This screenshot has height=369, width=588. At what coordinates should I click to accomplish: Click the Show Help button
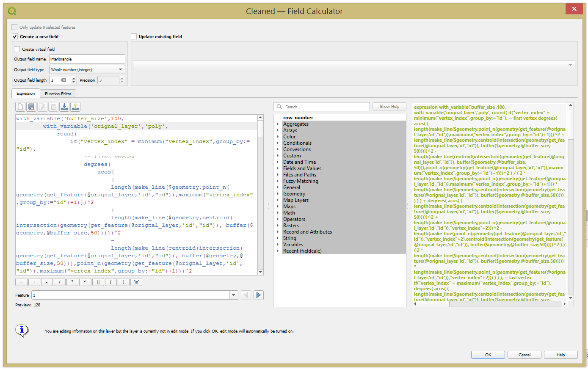point(389,107)
